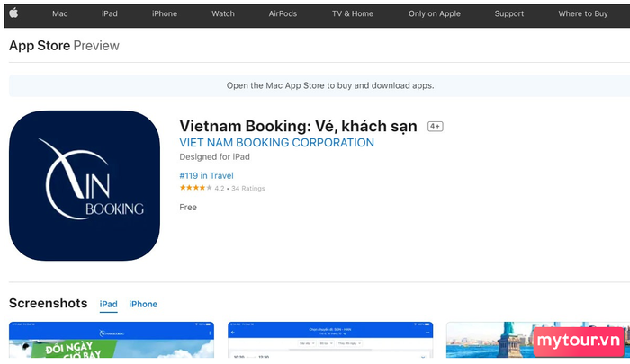Click the 'Vietnam Booking: Vé, khách sạn' title
The height and width of the screenshot is (364, 630).
click(x=298, y=126)
